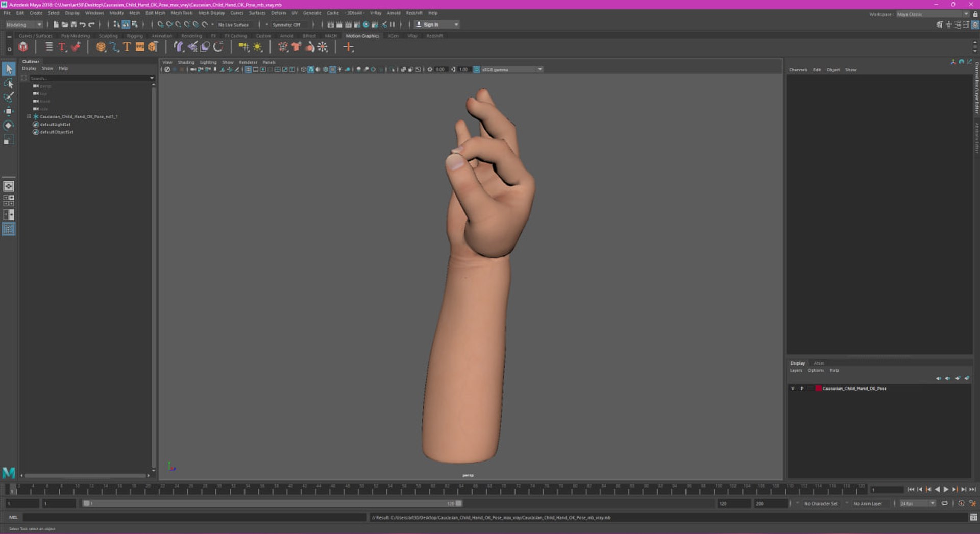980x534 pixels.
Task: Click the Undo arrow in the status line
Action: point(83,25)
